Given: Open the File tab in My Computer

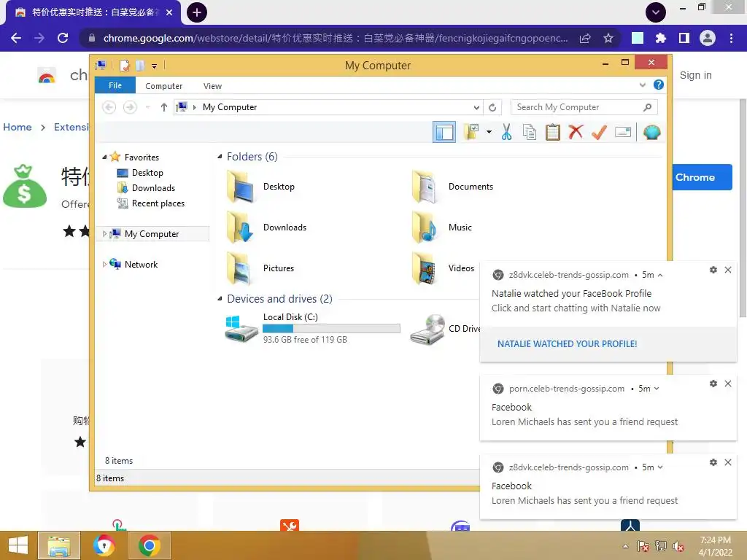Looking at the screenshot, I should pos(115,86).
